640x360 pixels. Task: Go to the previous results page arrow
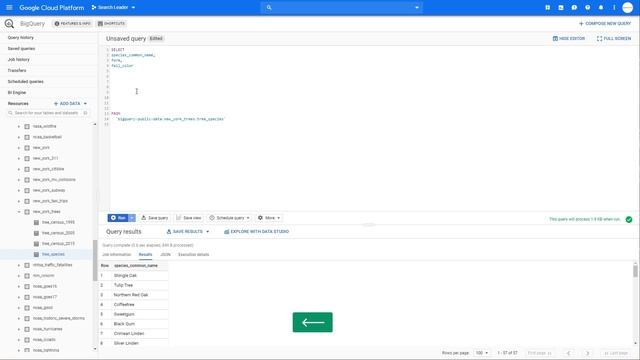(x=569, y=353)
